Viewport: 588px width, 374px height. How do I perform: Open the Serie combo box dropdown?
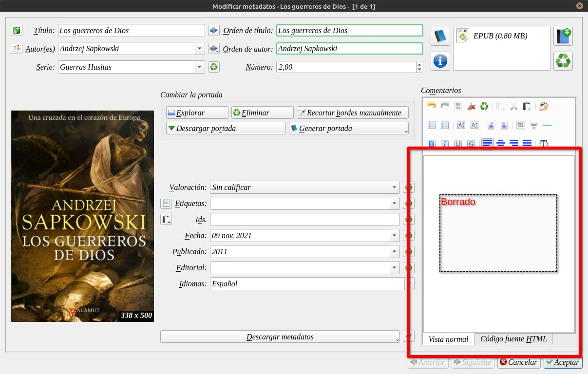pos(199,67)
